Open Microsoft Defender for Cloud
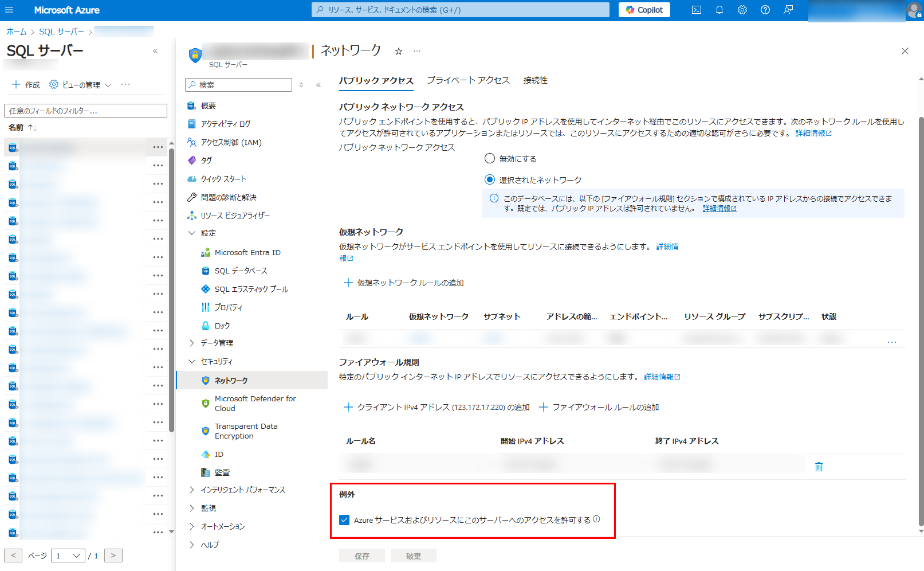 coord(255,404)
